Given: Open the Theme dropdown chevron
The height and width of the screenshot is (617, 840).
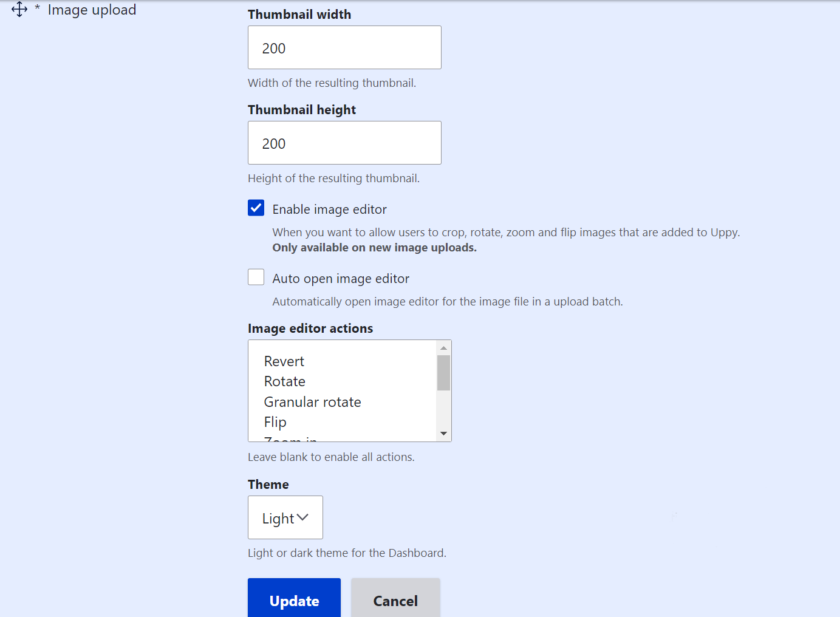Looking at the screenshot, I should (x=304, y=517).
